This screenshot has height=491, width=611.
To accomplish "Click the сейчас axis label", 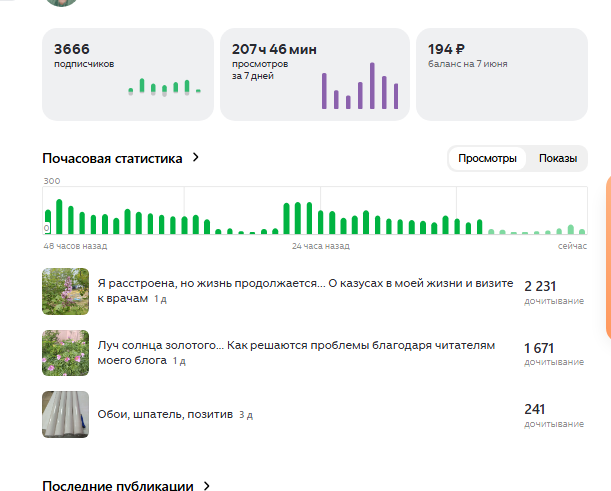I will (572, 246).
